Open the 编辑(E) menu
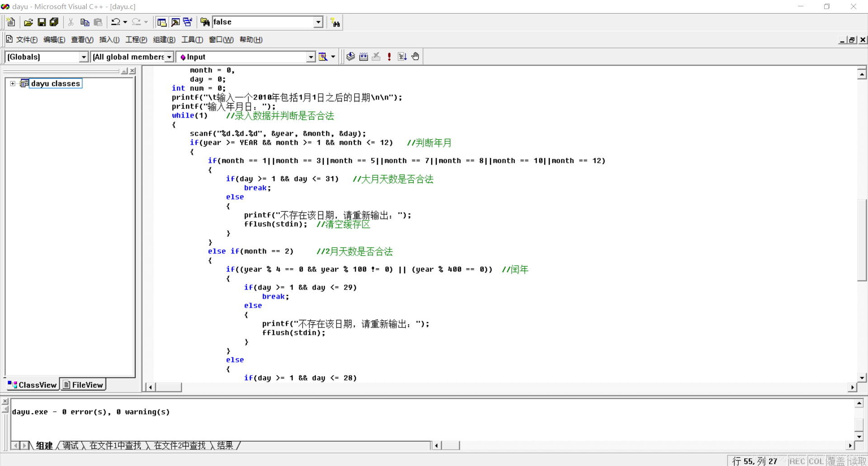 coord(54,40)
